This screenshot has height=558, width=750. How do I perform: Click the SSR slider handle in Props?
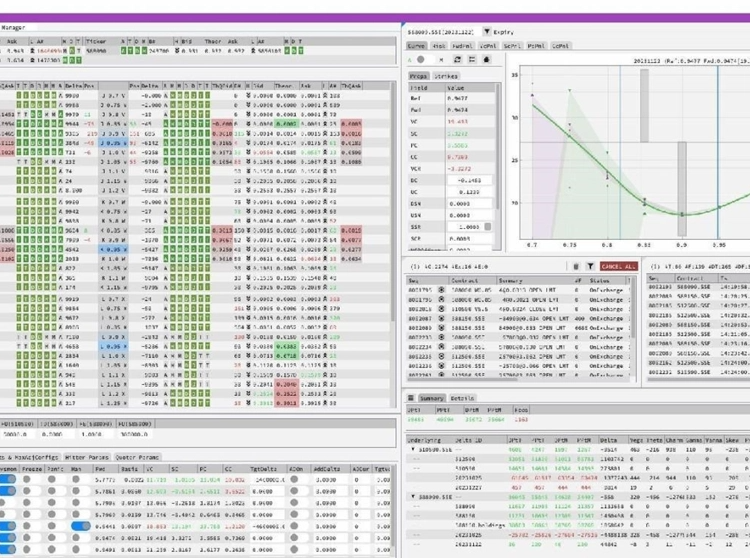[489, 227]
